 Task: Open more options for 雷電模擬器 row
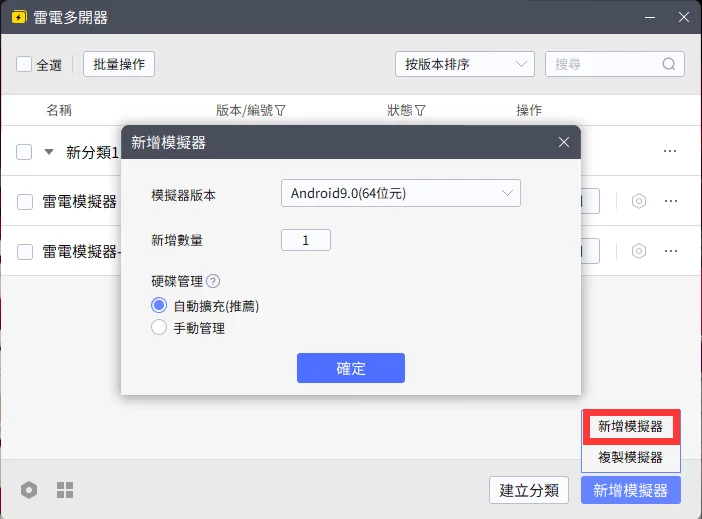coord(671,201)
